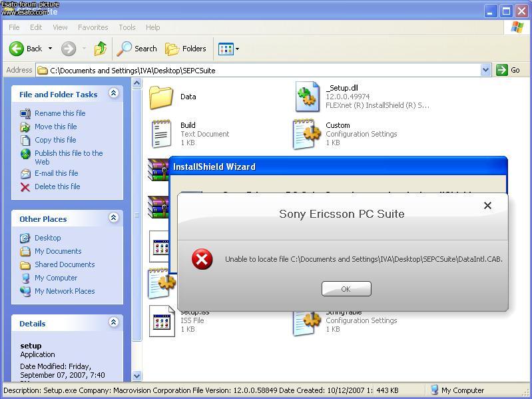Open My Documents in Other Places

coord(58,251)
